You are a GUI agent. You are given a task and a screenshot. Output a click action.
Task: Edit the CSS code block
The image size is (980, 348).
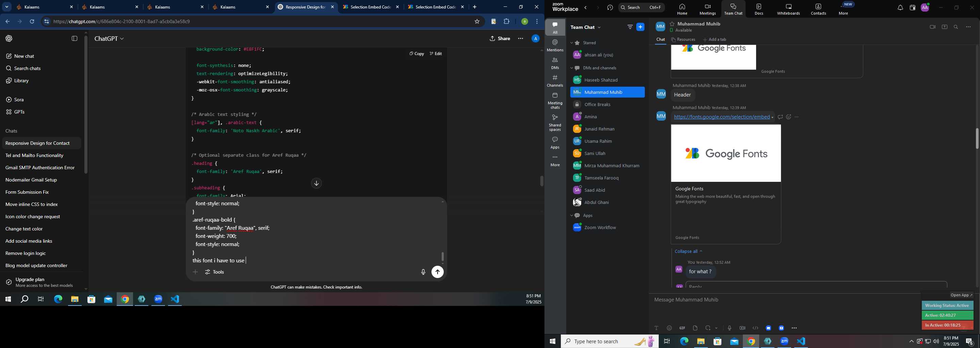pos(436,54)
